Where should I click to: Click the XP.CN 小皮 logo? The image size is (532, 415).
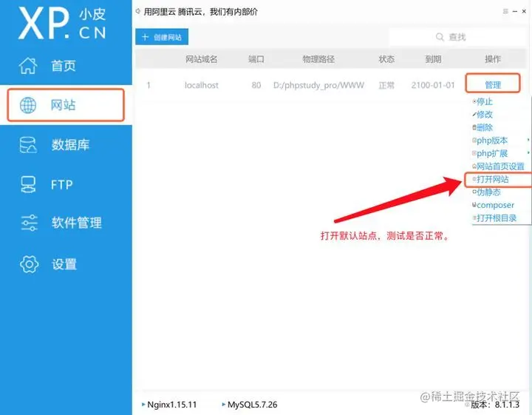tap(62, 24)
